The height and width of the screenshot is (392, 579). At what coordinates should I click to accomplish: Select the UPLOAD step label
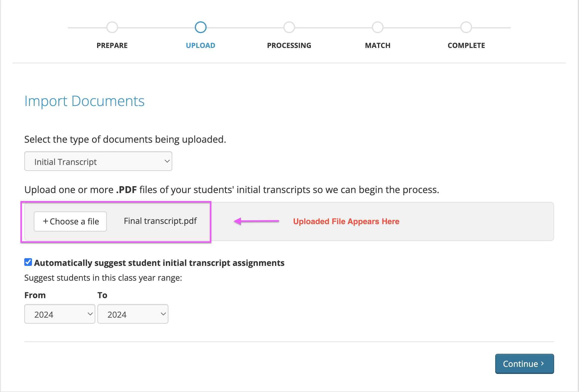coord(201,45)
